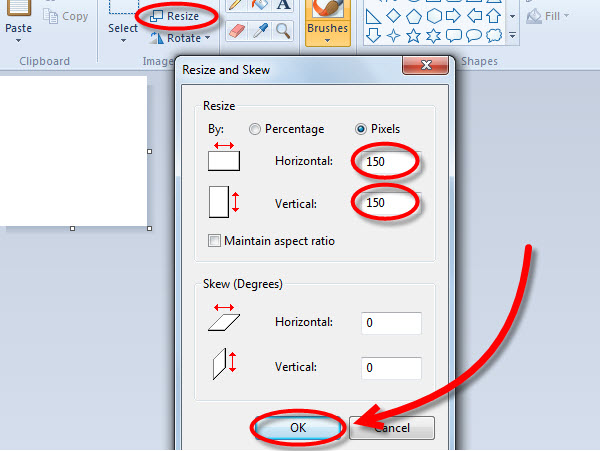
Task: Pick the Color picker eyedropper tool
Action: coord(259,31)
